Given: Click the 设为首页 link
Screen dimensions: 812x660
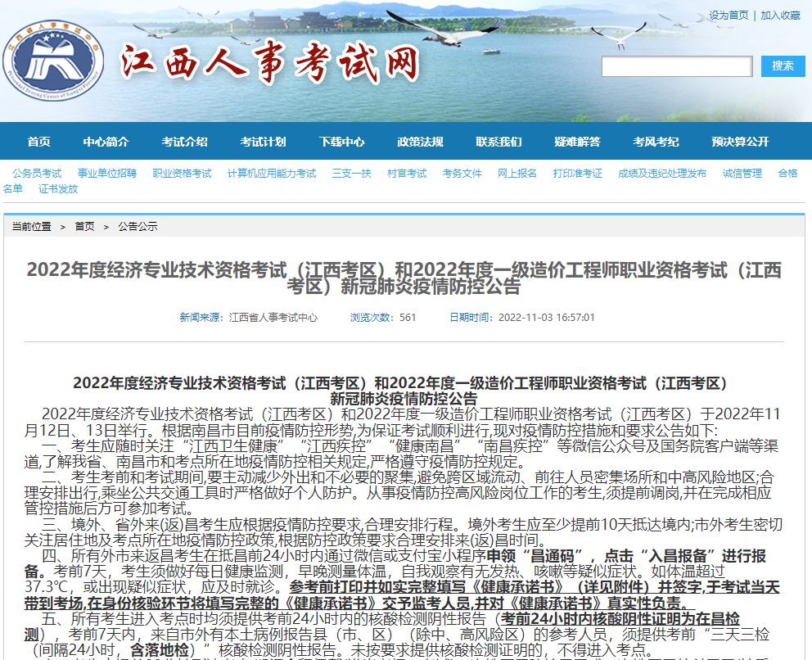Looking at the screenshot, I should pyautogui.click(x=729, y=16).
